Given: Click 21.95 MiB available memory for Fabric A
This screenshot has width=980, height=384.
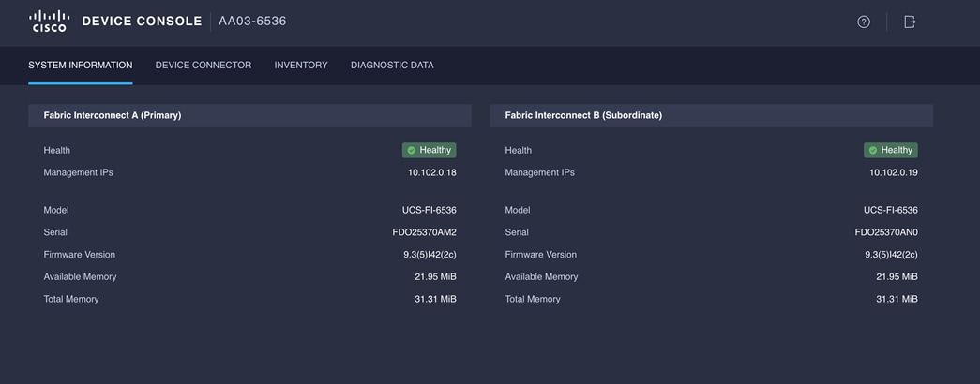Looking at the screenshot, I should (x=436, y=276).
